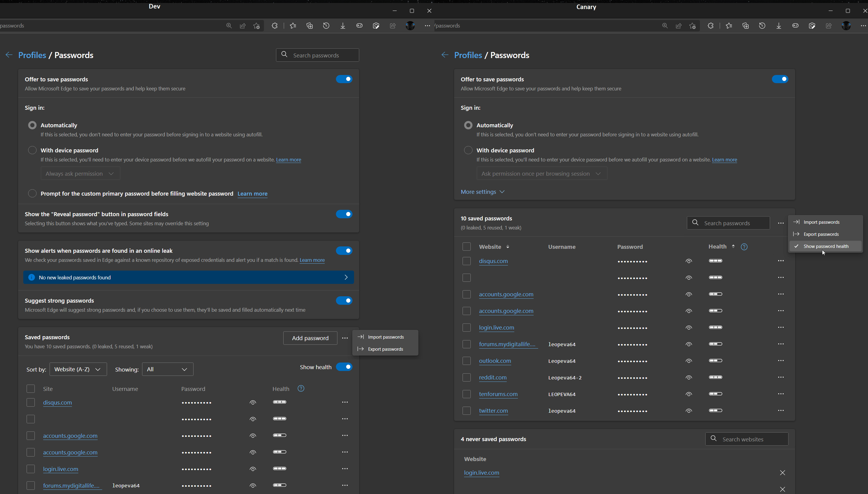This screenshot has height=494, width=868.
Task: Expand No new leaked passwords found banner
Action: 189,277
